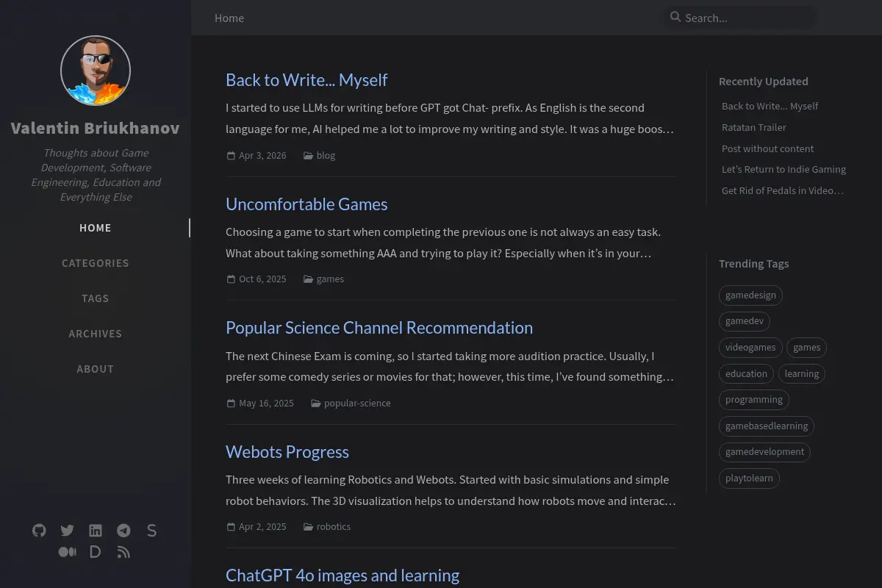Click the S-shaped social icon

point(151,531)
